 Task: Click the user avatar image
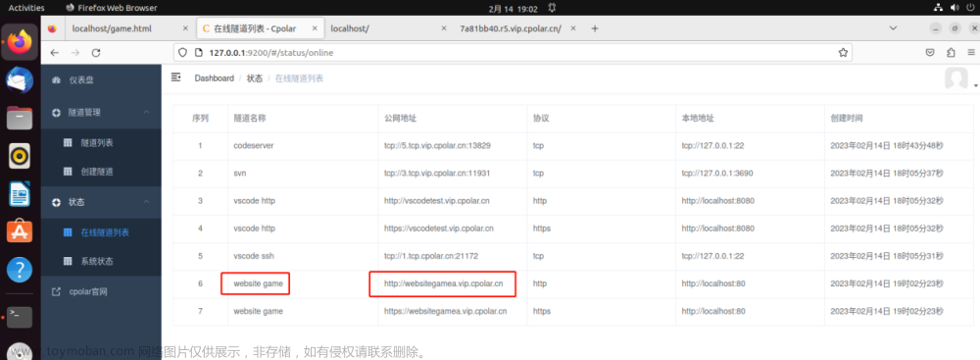(x=956, y=79)
